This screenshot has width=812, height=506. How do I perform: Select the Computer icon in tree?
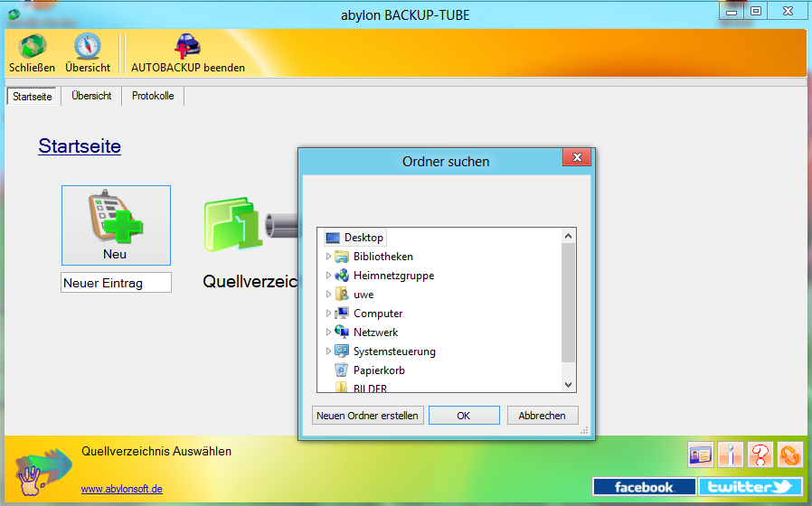coord(341,313)
